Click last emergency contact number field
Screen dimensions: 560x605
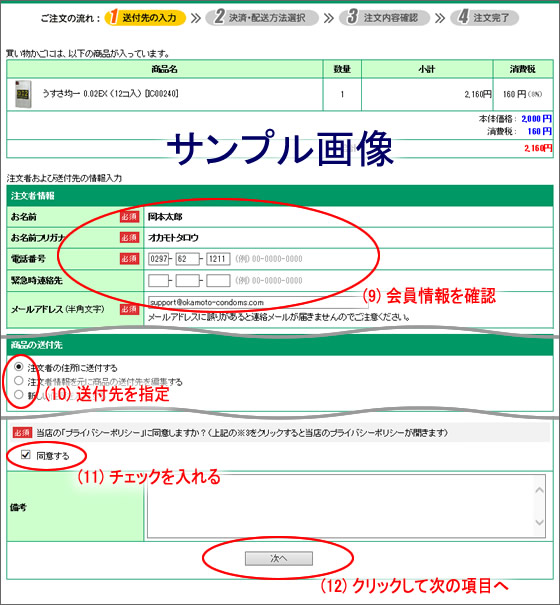(218, 281)
